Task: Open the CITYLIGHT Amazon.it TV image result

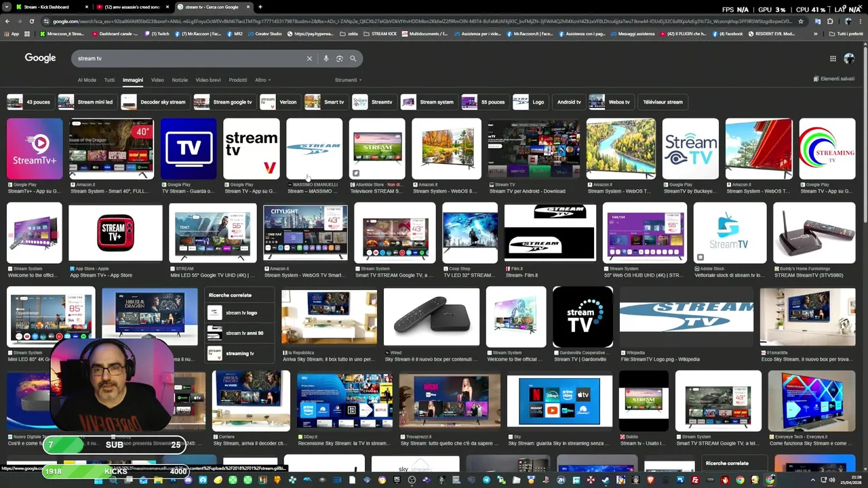Action: click(305, 233)
